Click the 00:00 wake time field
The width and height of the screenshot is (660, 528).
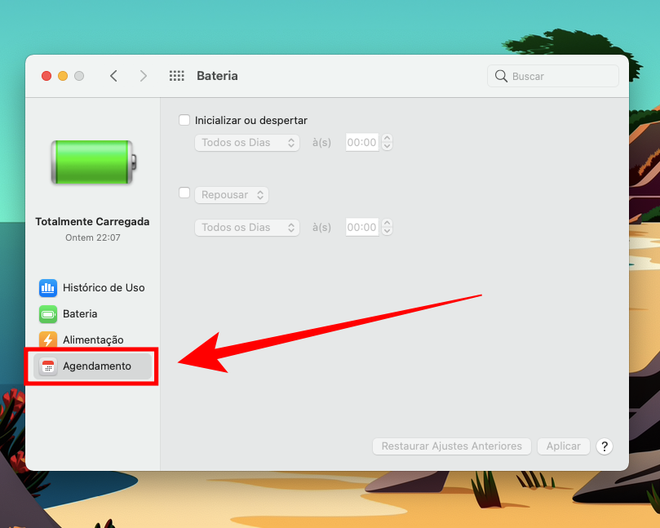coord(362,142)
